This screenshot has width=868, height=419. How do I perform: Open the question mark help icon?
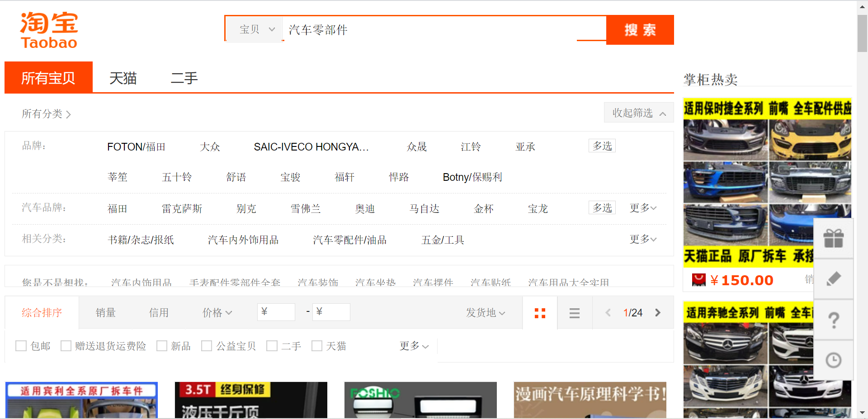(833, 320)
